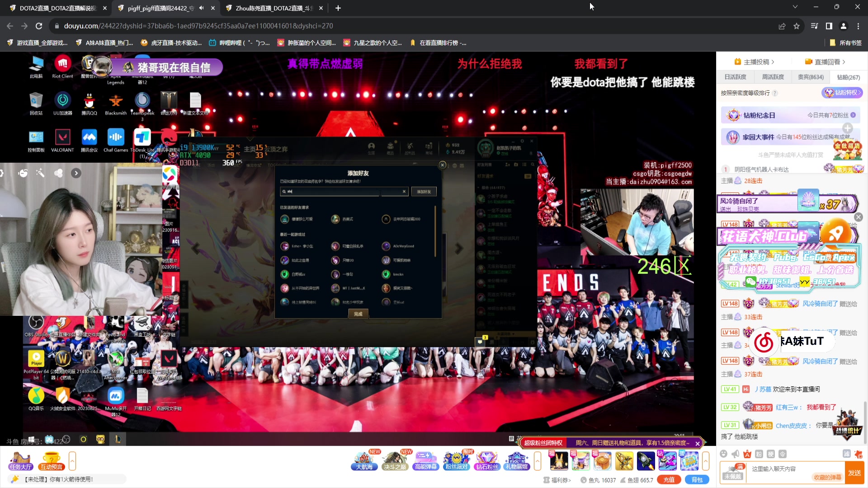
Task: Click the 梗 meme chat icon
Action: [x=771, y=454]
